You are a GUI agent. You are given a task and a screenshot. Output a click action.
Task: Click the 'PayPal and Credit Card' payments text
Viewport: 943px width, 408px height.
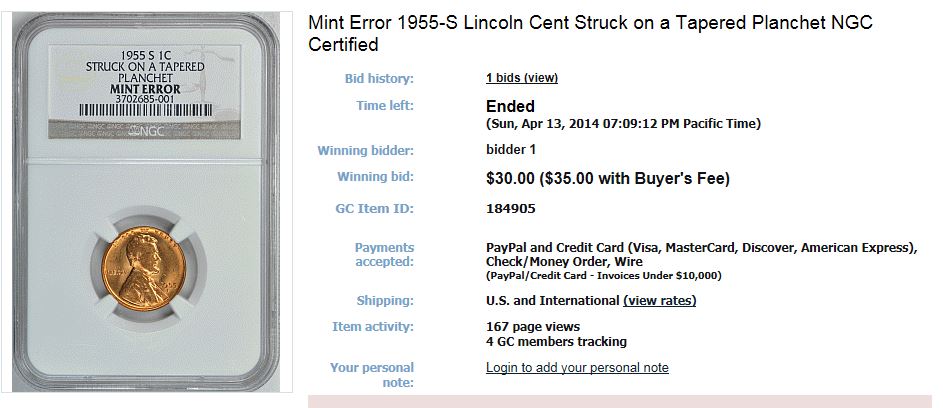(553, 247)
